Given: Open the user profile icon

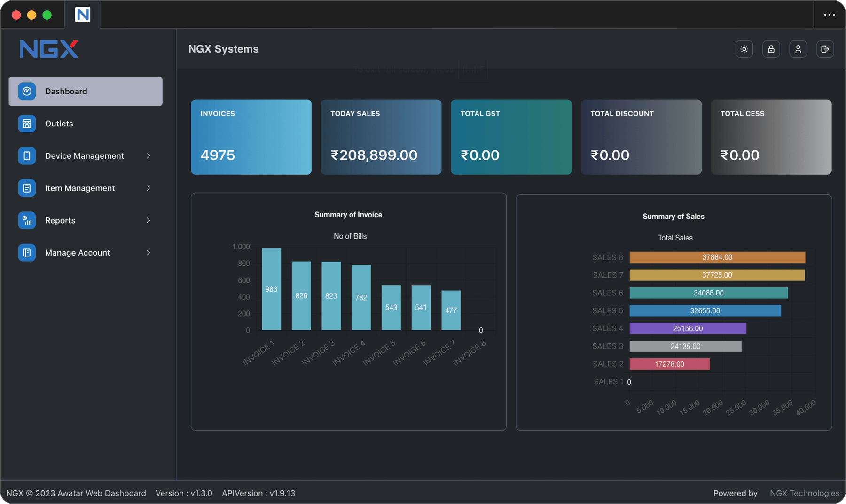Looking at the screenshot, I should pyautogui.click(x=798, y=49).
